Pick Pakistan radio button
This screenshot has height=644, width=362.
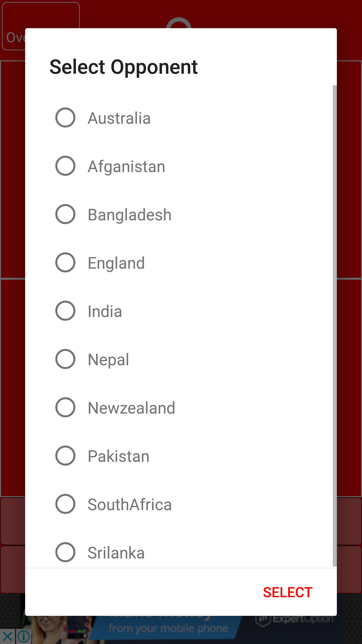(x=65, y=456)
